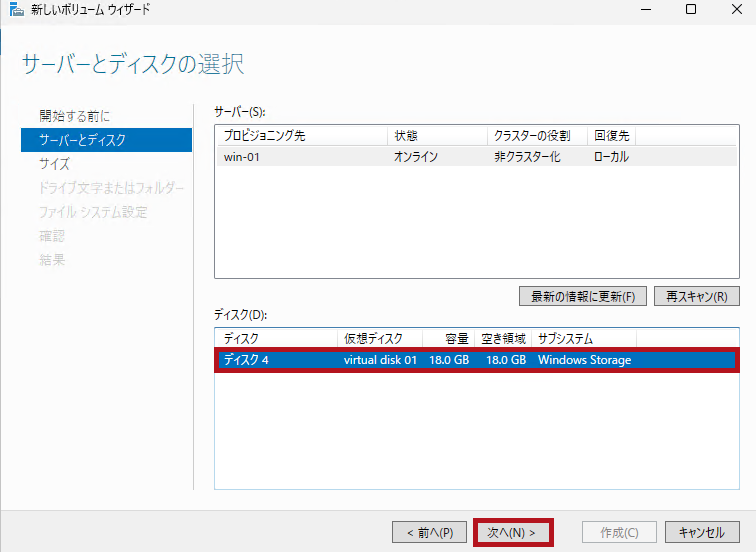Click the 仮想ディスク column header
The width and height of the screenshot is (756, 552).
click(379, 339)
